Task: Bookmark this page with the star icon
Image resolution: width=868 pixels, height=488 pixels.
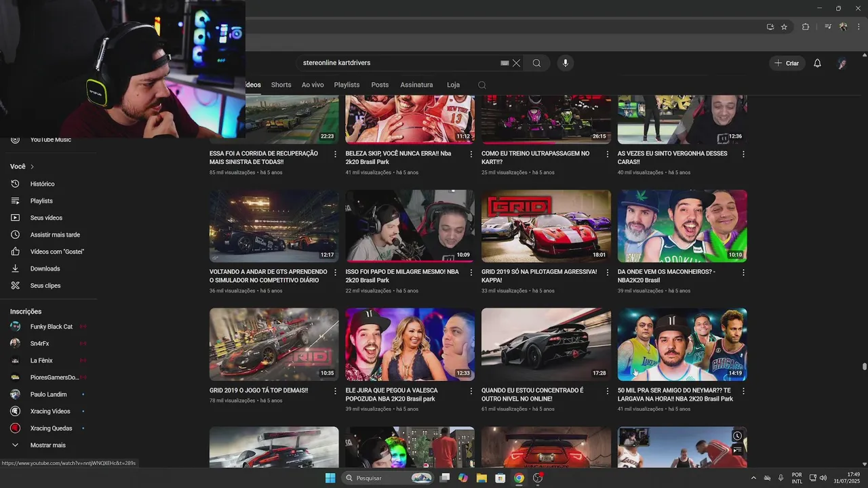Action: 784,26
